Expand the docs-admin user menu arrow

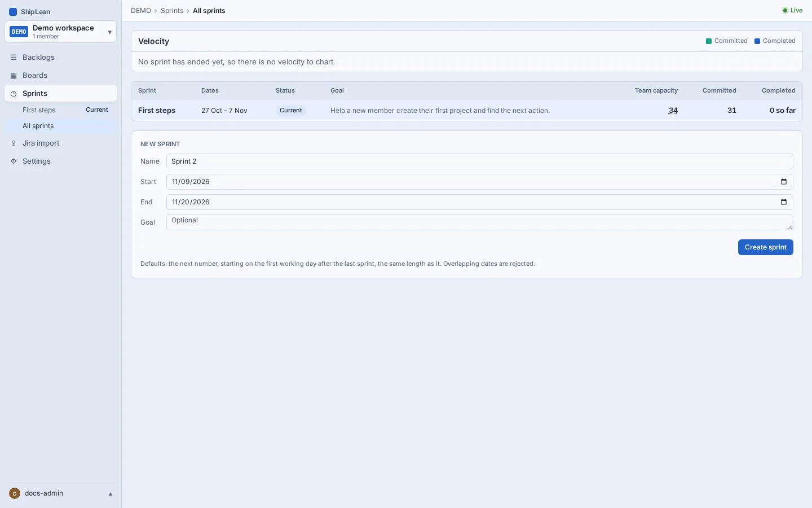(x=111, y=494)
